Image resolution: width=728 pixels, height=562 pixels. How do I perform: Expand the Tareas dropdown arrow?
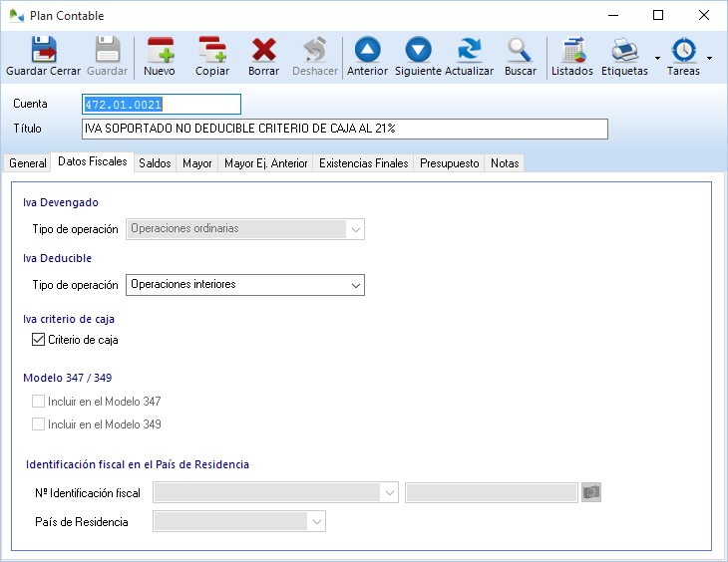[709, 58]
